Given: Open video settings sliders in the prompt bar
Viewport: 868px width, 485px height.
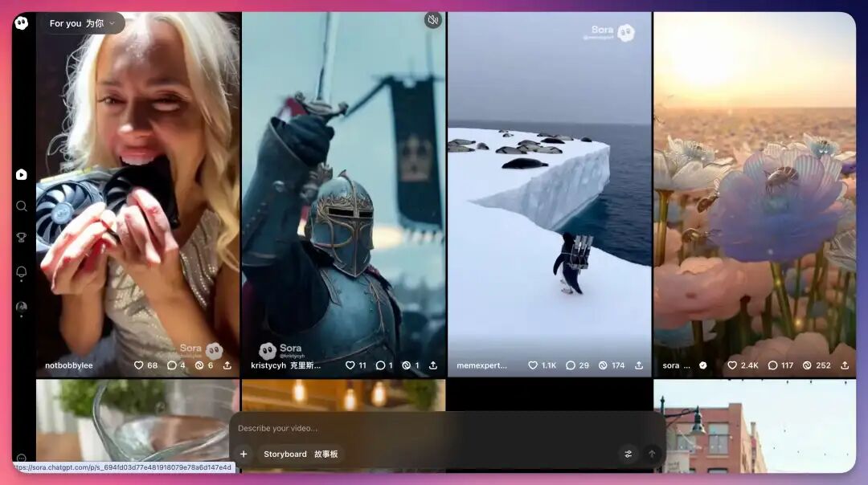Looking at the screenshot, I should click(628, 454).
